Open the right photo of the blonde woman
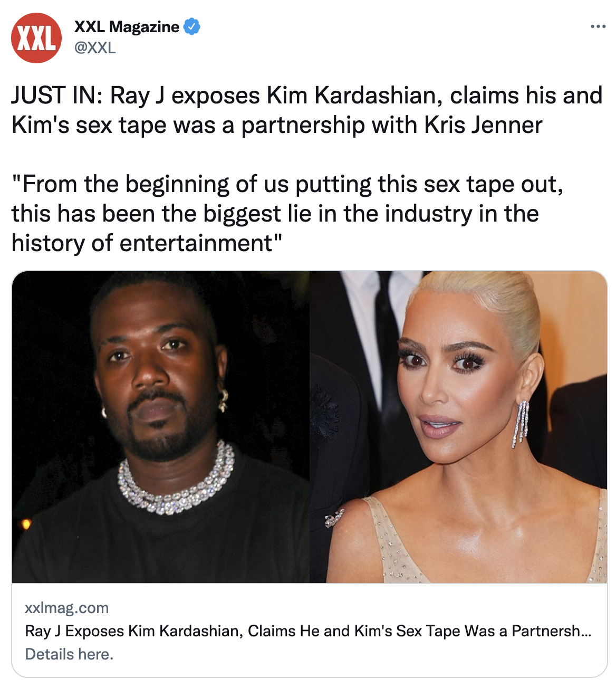This screenshot has width=616, height=688. tap(458, 427)
